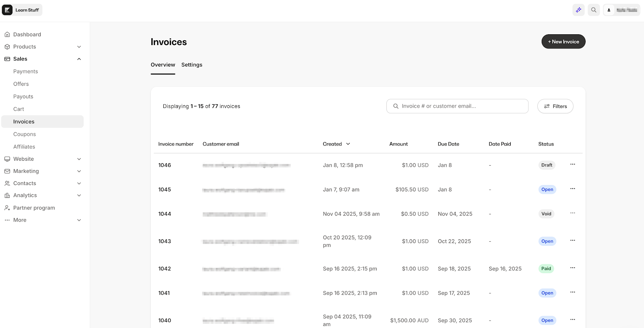Viewport: 644px width, 328px height.
Task: Open actions menu for invoice 1043
Action: pyautogui.click(x=572, y=240)
